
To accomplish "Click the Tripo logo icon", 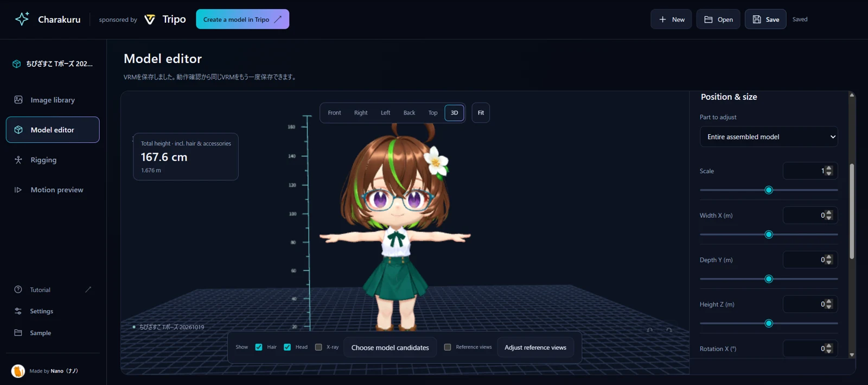I will [x=150, y=20].
